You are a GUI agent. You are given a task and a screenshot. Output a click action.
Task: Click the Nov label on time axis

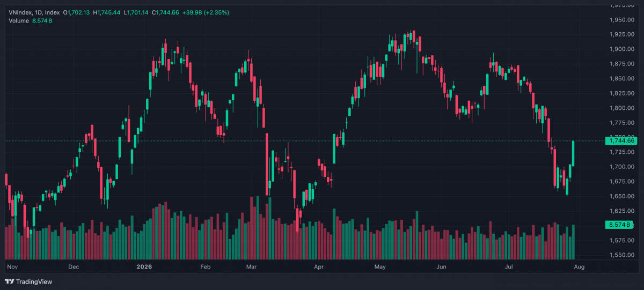pos(12,266)
